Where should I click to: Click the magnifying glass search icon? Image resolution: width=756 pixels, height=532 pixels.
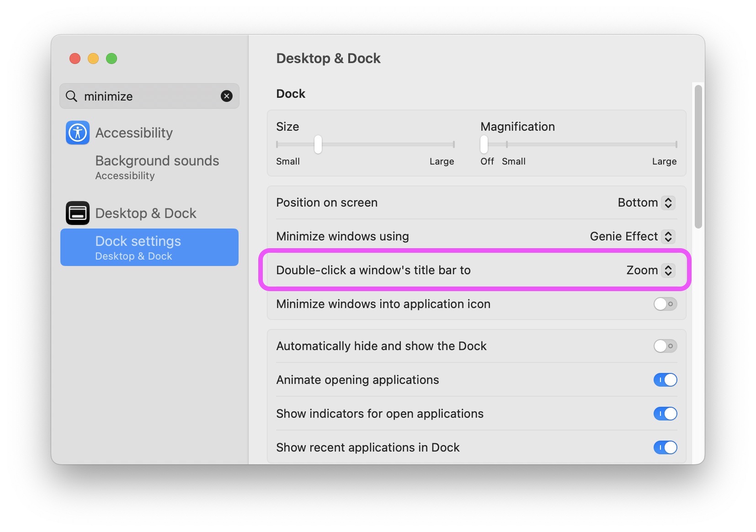click(x=72, y=96)
